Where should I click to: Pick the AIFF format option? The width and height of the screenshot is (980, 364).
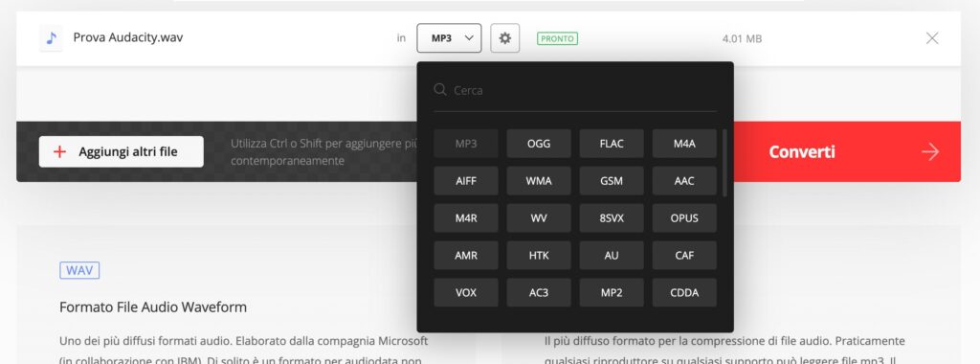[x=466, y=181]
